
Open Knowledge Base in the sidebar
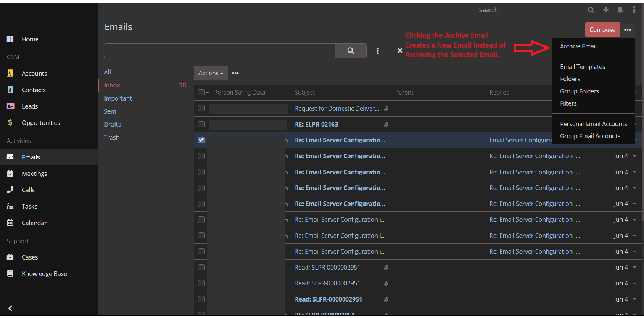(44, 274)
